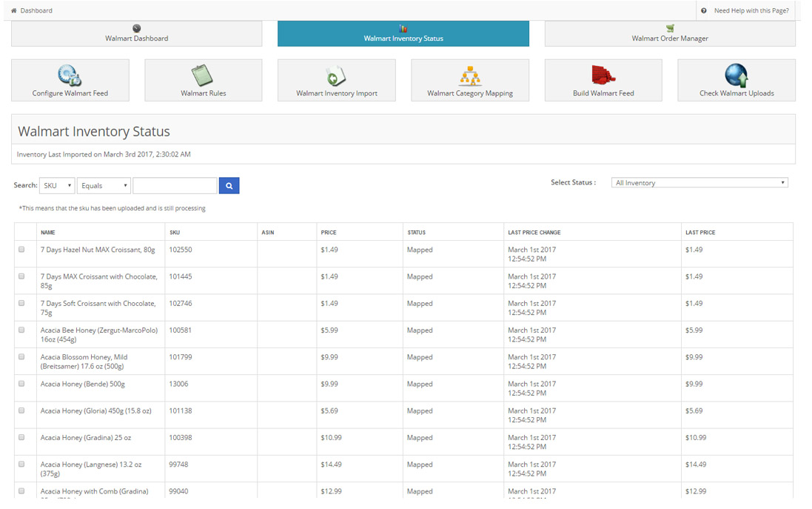Image resolution: width=812 pixels, height=509 pixels.
Task: Click SKU value 100581
Action: [180, 330]
